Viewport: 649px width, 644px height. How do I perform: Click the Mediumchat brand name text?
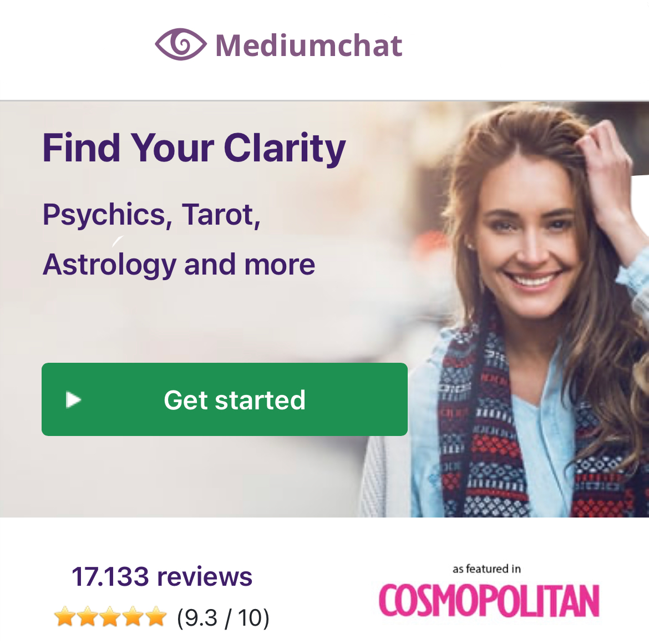tap(309, 45)
